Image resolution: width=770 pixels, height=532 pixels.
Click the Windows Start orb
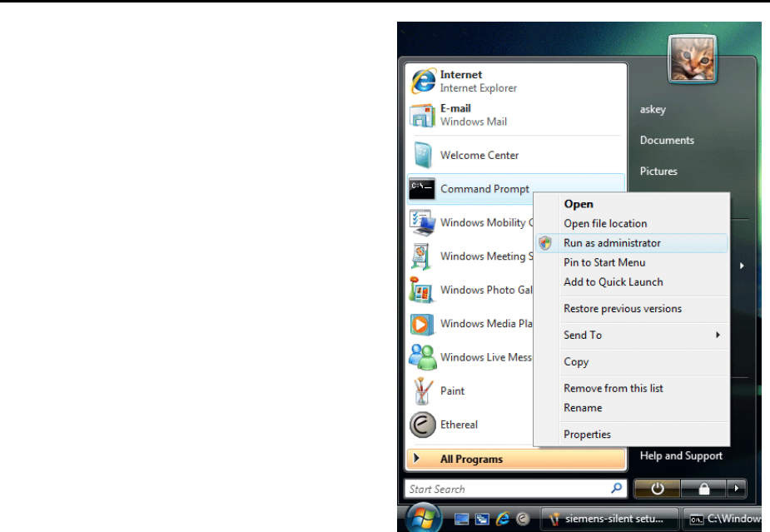coord(424,518)
